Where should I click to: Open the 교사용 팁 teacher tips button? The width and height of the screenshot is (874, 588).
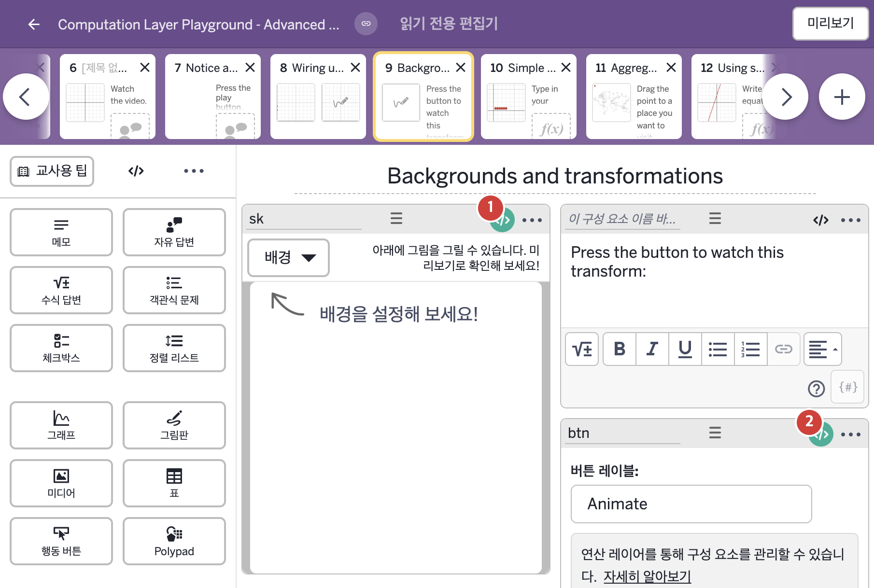tap(52, 171)
